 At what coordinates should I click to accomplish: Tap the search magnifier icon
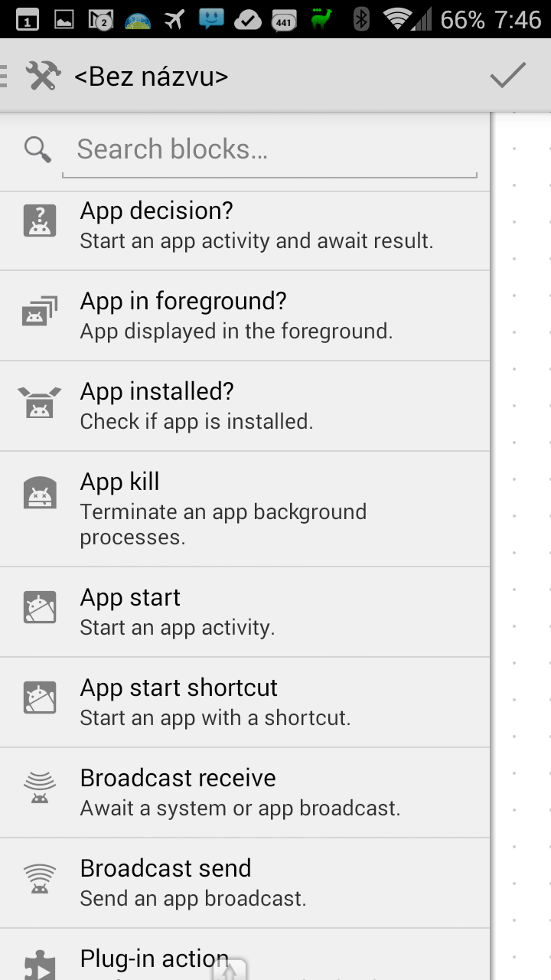[x=37, y=149]
